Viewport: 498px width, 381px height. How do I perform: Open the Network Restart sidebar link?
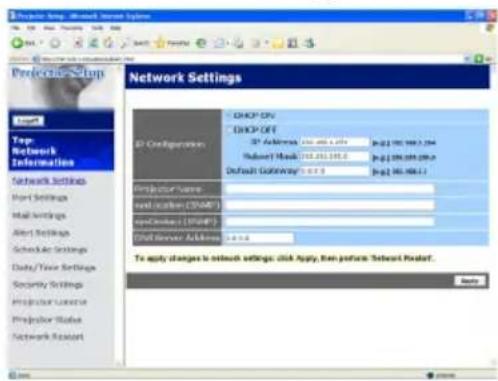point(48,337)
